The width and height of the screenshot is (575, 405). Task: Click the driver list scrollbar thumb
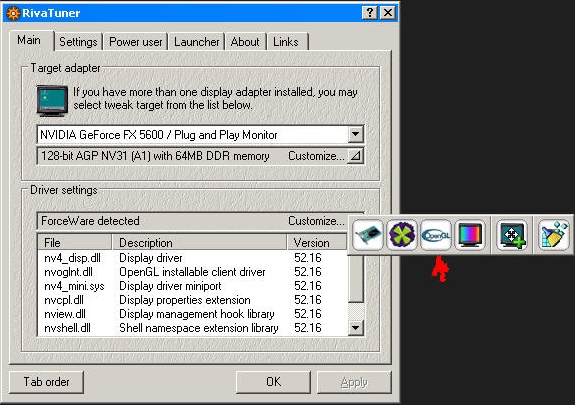point(355,279)
